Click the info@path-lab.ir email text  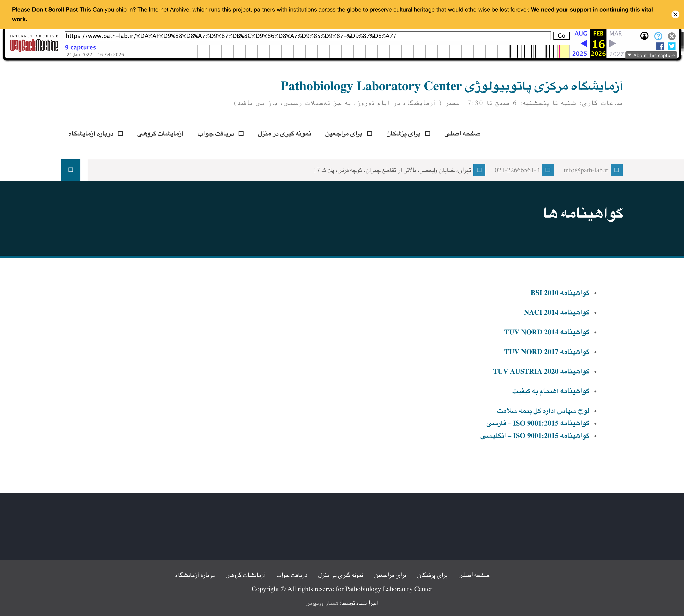(x=586, y=170)
